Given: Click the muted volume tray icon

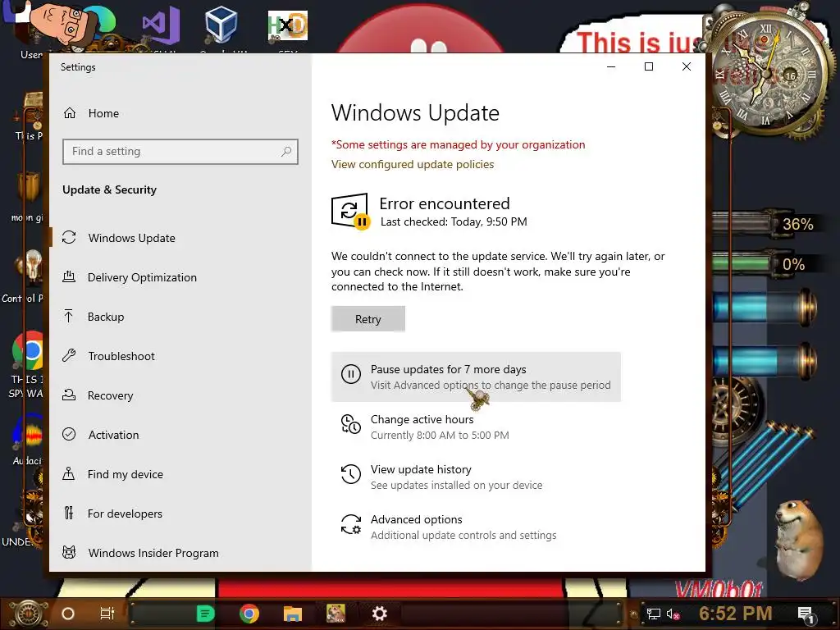Looking at the screenshot, I should pyautogui.click(x=673, y=614).
